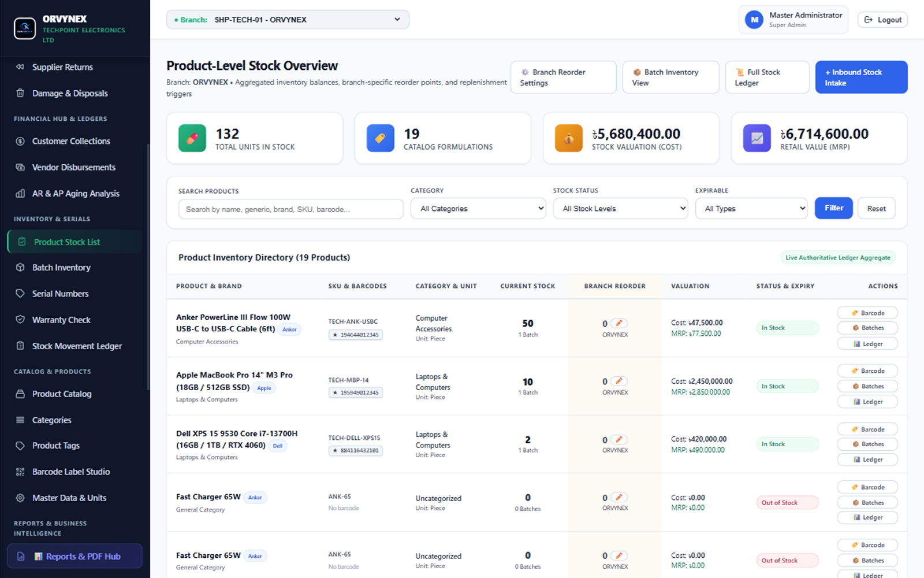924x578 pixels.
Task: Click the Customer Collections icon
Action: (x=20, y=141)
